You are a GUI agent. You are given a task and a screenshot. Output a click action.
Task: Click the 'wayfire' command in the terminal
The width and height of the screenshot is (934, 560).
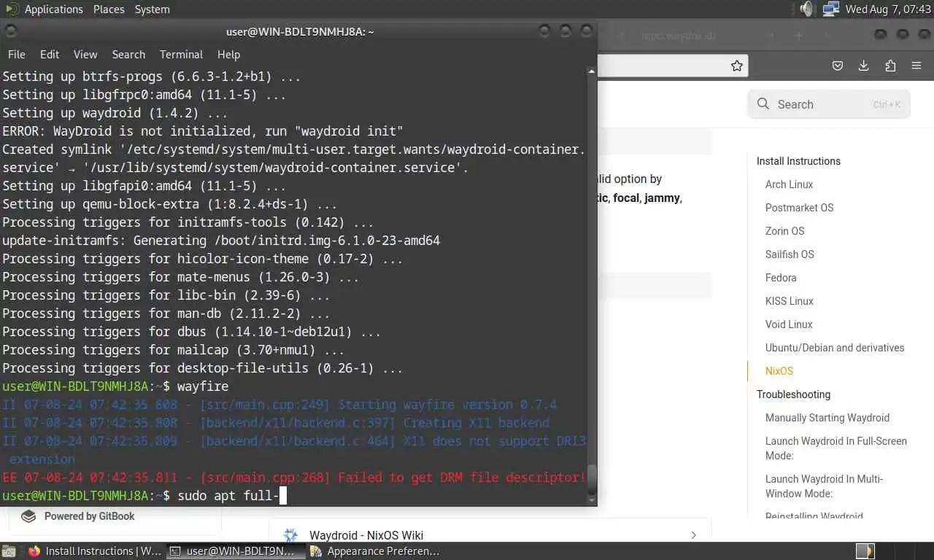tap(203, 386)
